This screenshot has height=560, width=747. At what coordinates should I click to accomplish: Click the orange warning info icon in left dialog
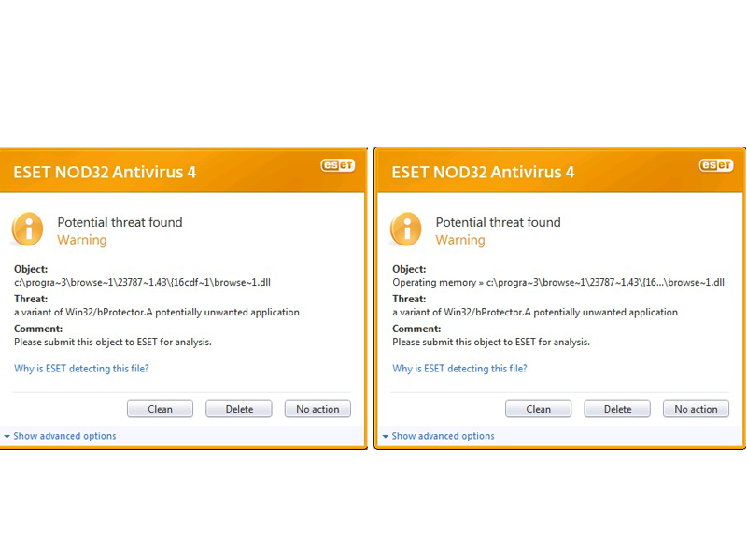28,230
